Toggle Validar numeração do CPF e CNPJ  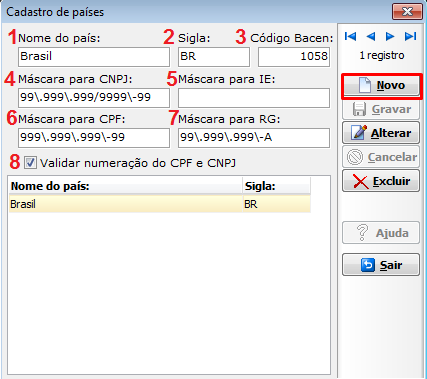tap(30, 163)
